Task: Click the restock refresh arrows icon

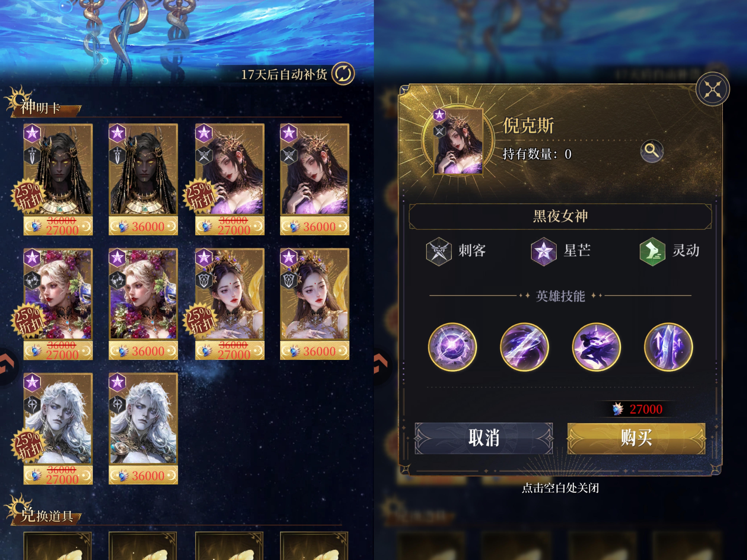Action: pos(343,74)
